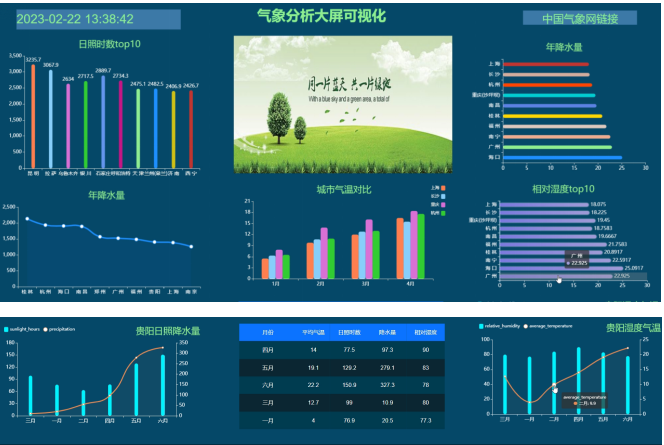Select the 2023-02-22 13:38:42 date-time display

(x=98, y=19)
